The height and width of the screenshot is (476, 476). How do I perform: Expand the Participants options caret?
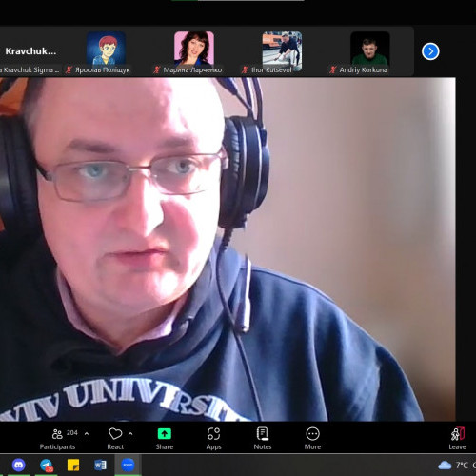click(87, 433)
